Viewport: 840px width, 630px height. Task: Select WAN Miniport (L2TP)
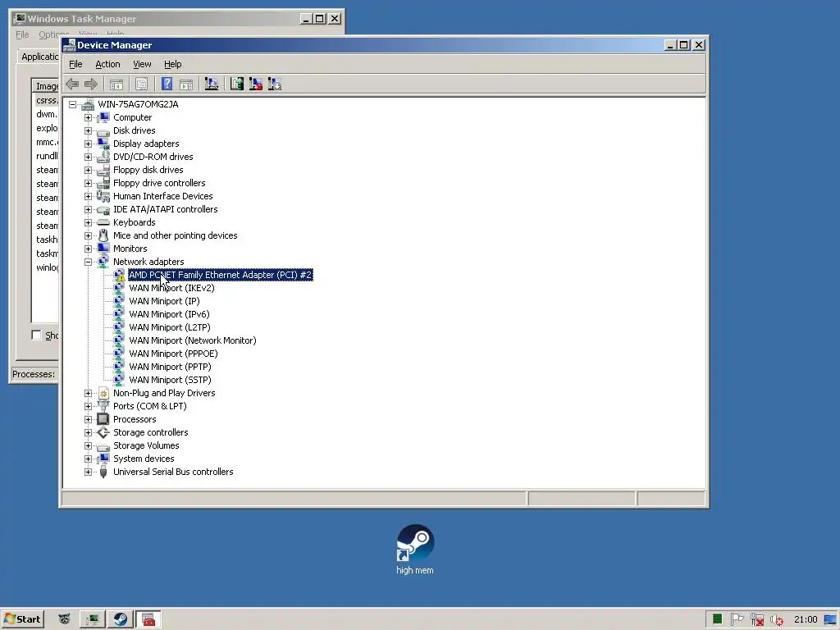coord(169,327)
